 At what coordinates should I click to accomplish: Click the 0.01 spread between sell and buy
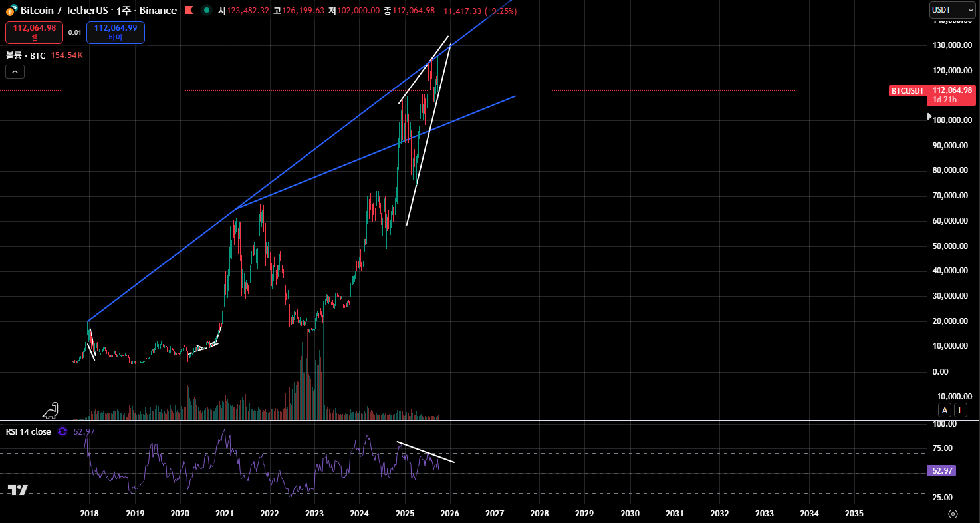click(x=74, y=32)
